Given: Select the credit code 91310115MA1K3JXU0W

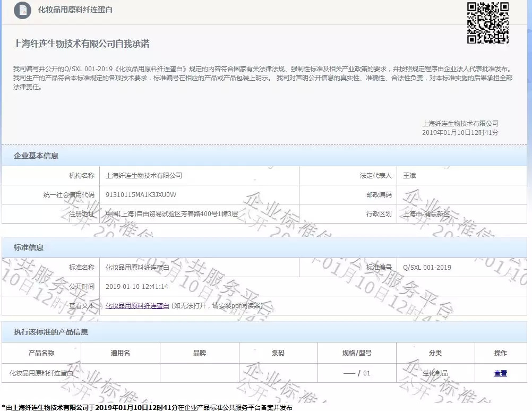Looking at the screenshot, I should coord(141,195).
